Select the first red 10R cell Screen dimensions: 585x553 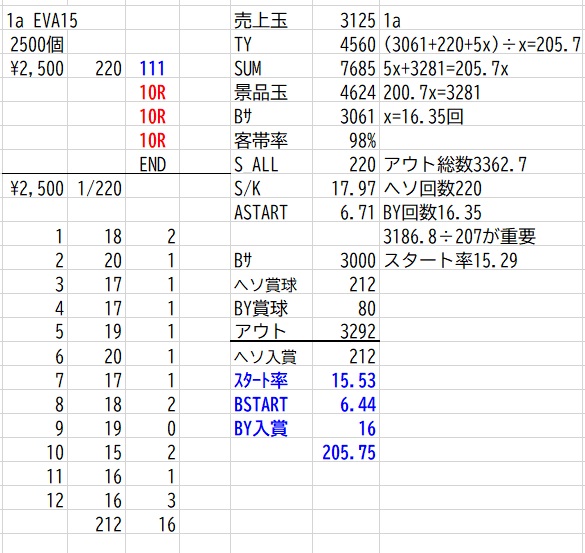click(x=152, y=92)
